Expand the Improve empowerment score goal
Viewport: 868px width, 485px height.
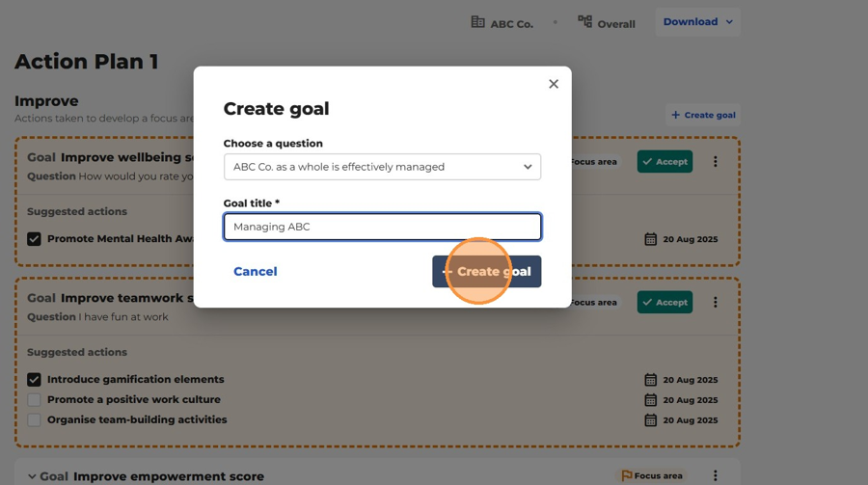click(x=32, y=476)
